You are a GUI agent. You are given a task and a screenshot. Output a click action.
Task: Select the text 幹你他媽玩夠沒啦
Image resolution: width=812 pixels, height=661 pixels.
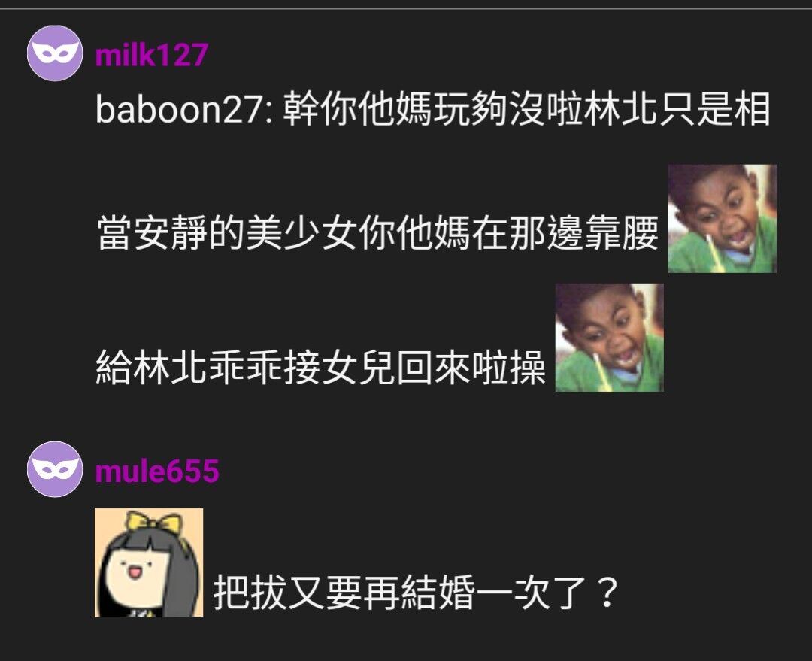pos(432,109)
